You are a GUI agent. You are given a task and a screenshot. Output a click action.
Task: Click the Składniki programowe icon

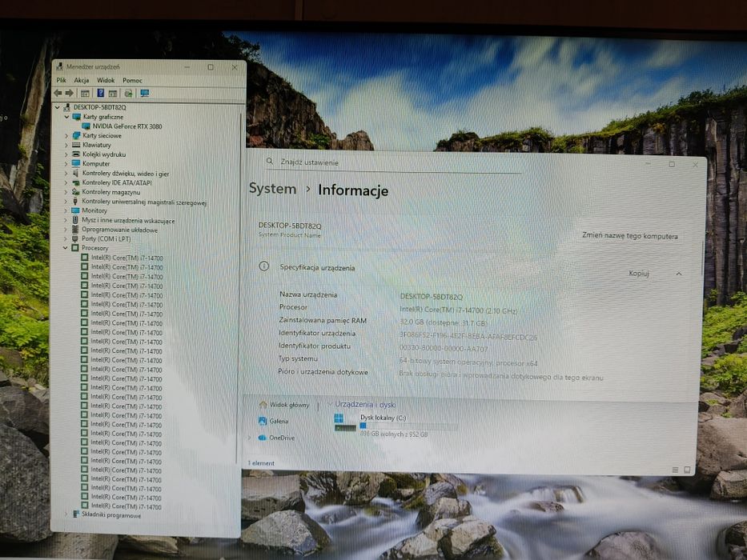tap(76, 514)
